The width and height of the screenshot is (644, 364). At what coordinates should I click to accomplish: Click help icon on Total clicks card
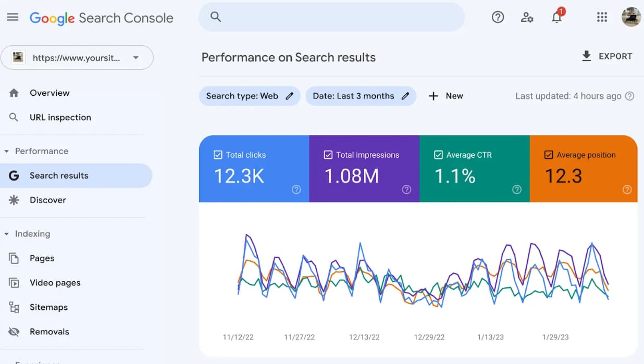[x=296, y=190]
